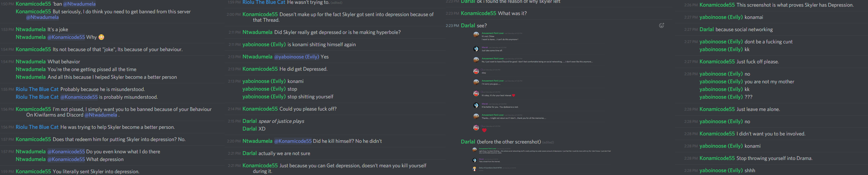The image size is (868, 175).
Task: Click the @Konamicode55 mention in "is probably misunderstood"
Action: tap(79, 97)
